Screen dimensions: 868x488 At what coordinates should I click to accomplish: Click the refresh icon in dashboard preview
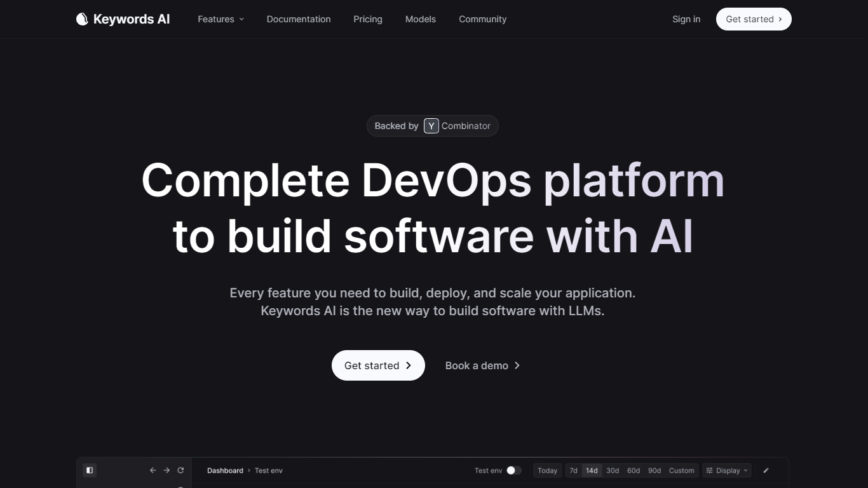180,470
